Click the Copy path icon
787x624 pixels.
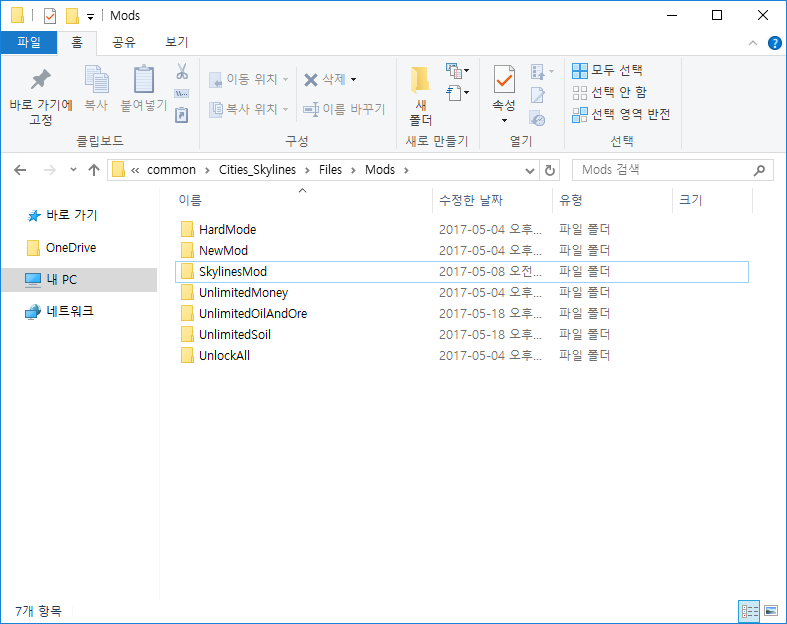(182, 93)
